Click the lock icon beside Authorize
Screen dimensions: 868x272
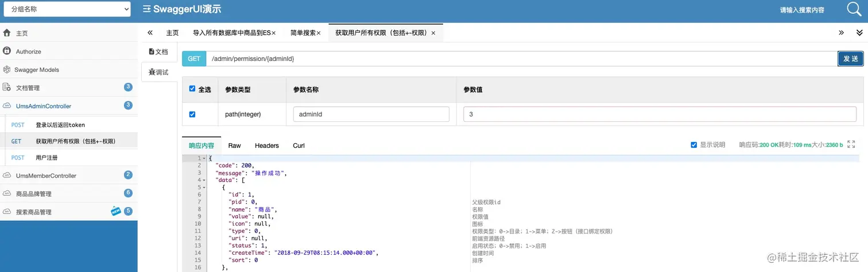click(7, 51)
